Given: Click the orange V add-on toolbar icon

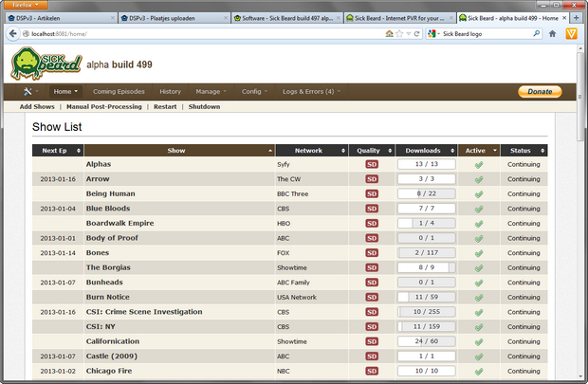Looking at the screenshot, I should (571, 34).
